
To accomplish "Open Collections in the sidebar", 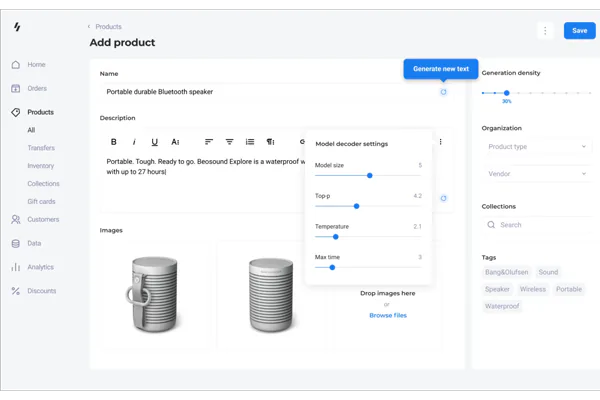I will [43, 184].
